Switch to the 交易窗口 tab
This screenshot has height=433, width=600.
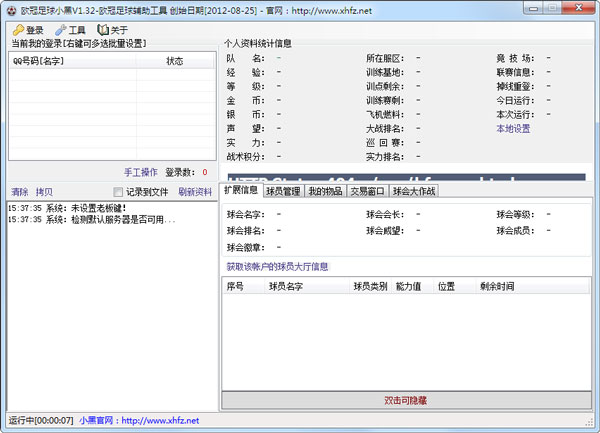(367, 191)
